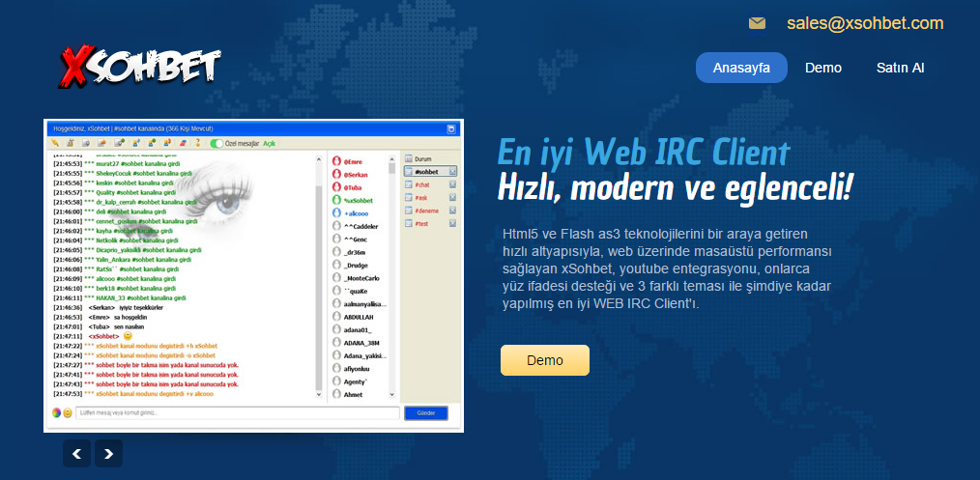Switch to the #ask channel tab
The width and height of the screenshot is (980, 480).
tap(420, 198)
